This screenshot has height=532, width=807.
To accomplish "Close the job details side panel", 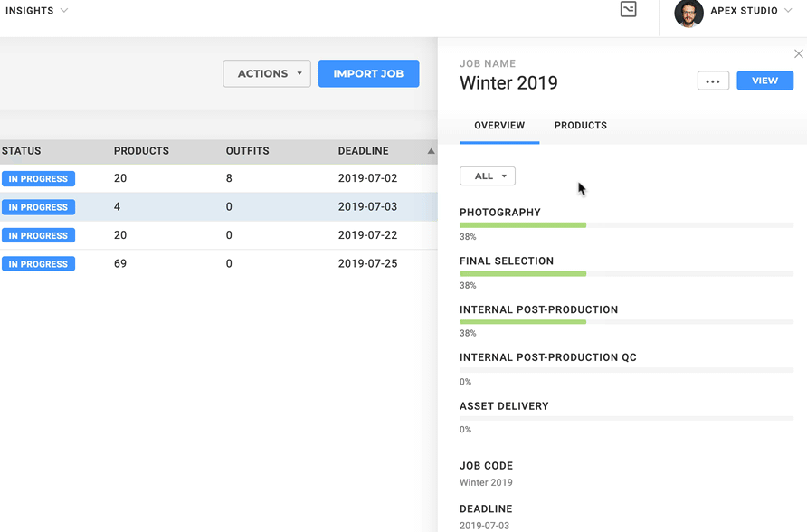I will pyautogui.click(x=798, y=54).
